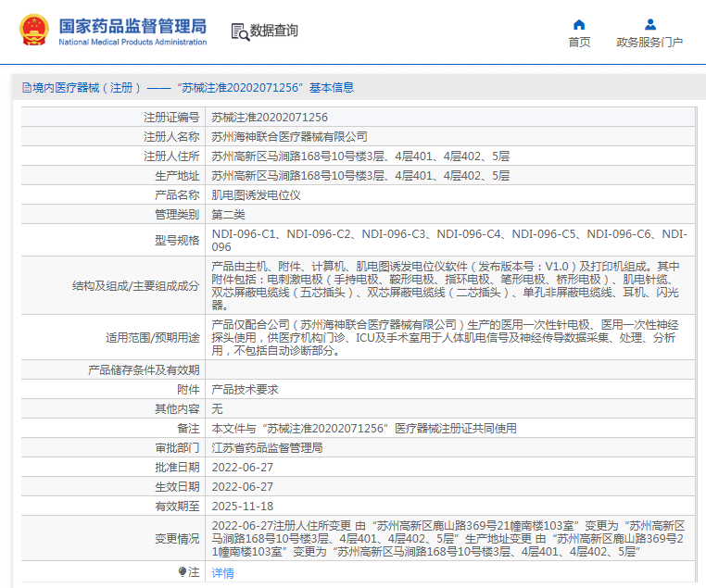Click the 数据查询 label
This screenshot has height=588, width=706.
(x=273, y=31)
